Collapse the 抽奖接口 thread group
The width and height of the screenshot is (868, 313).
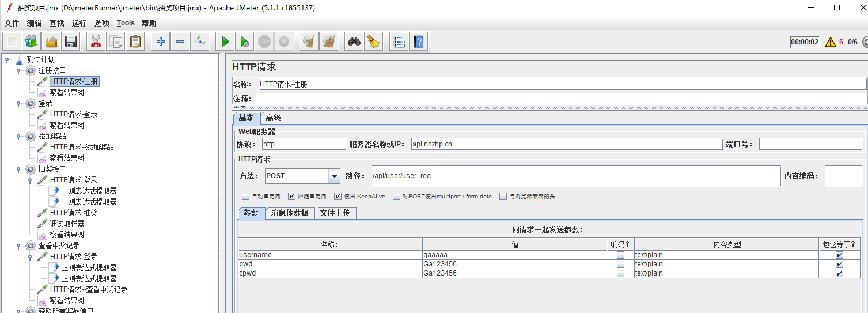[18, 169]
